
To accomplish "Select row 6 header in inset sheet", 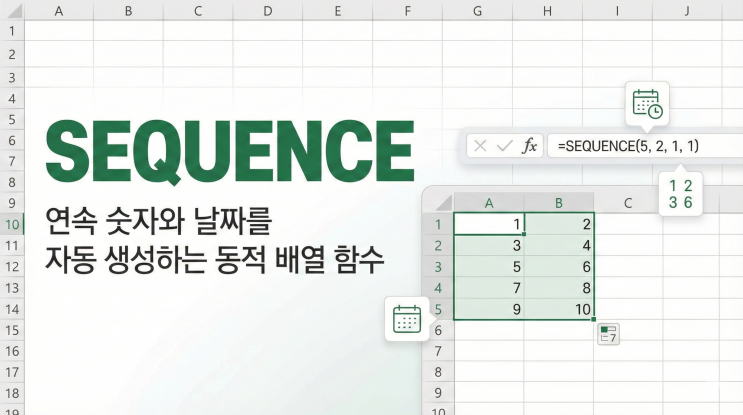I will pyautogui.click(x=438, y=330).
